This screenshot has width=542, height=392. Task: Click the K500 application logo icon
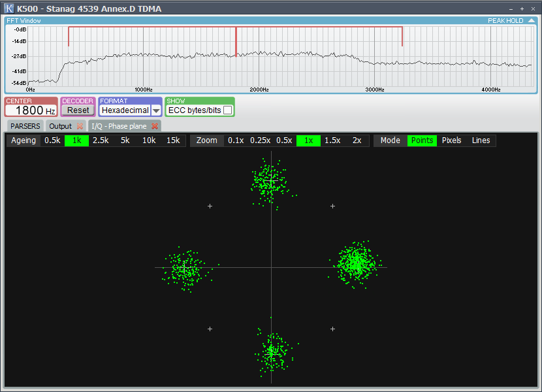[9, 8]
